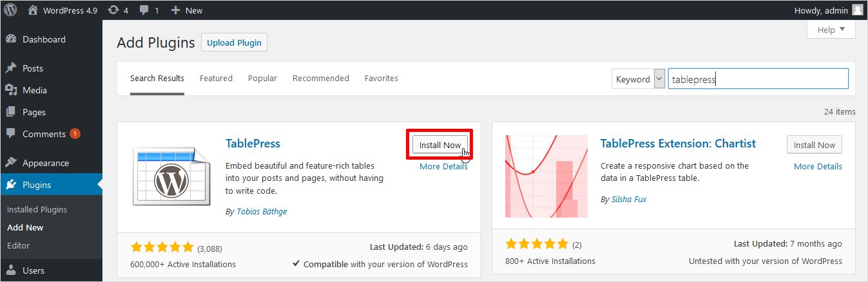Viewport: 868px width, 282px height.
Task: Switch to the Featured tab
Action: (x=216, y=78)
